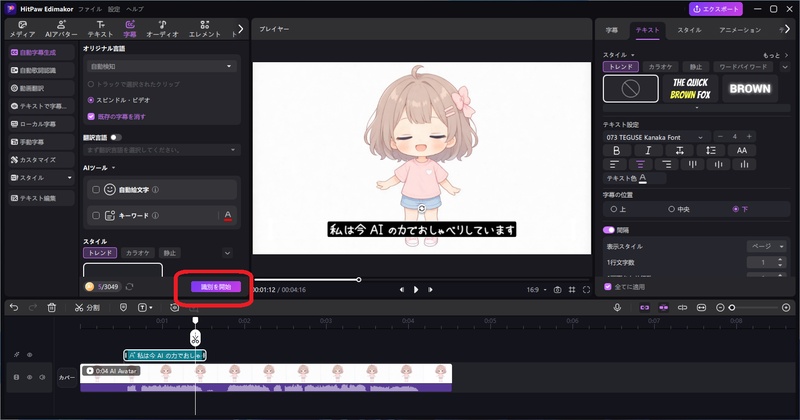Toggle italic text formatting
The image size is (800, 420).
648,151
